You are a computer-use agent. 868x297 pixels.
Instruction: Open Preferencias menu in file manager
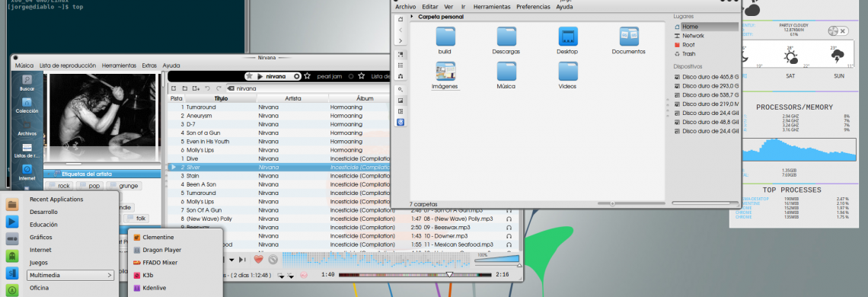pos(533,7)
